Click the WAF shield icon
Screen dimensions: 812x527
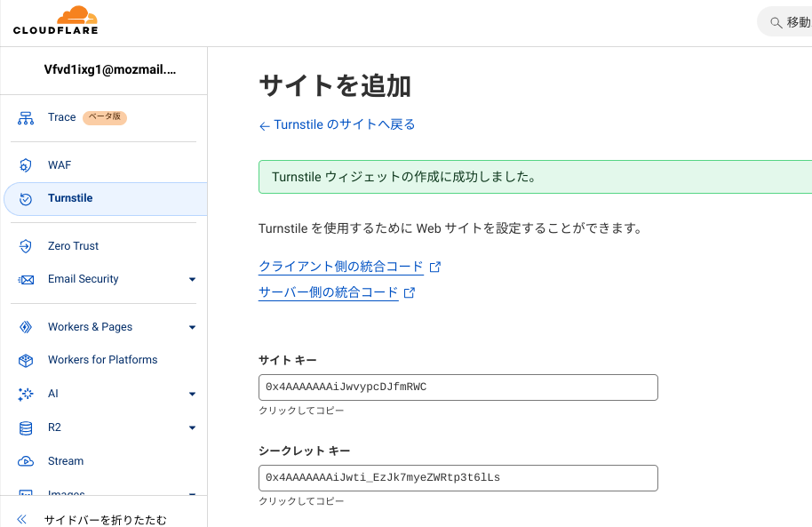coord(26,165)
